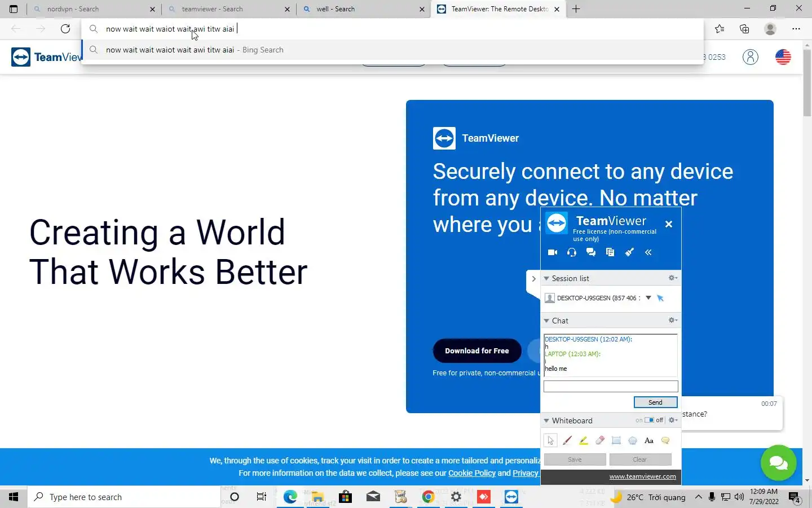Click the TeamViewer site logo
This screenshot has height=508, width=812.
[47, 57]
